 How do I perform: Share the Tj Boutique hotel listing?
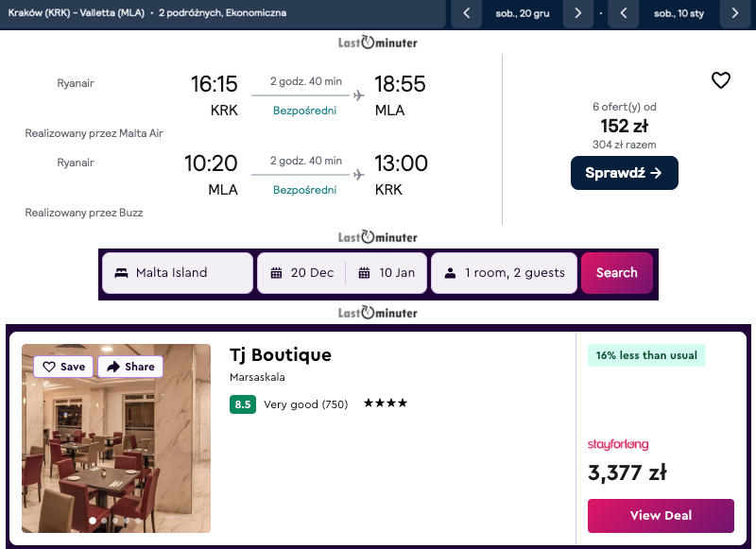[x=130, y=367]
